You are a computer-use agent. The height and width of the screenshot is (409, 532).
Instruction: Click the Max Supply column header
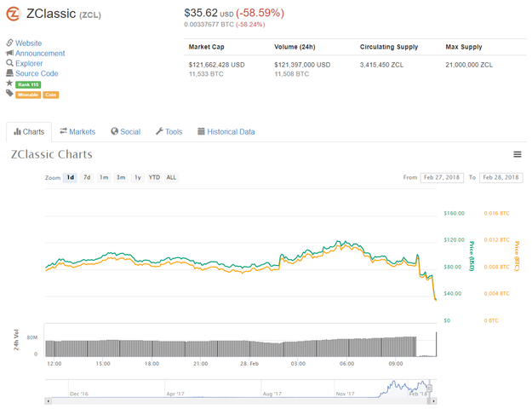[463, 47]
